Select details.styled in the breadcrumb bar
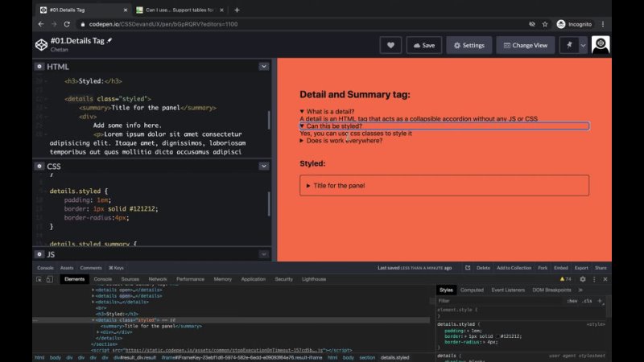 394,357
